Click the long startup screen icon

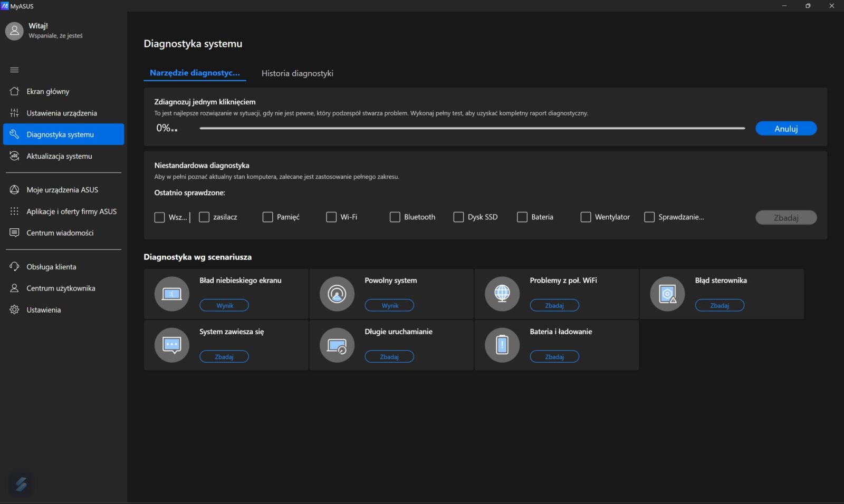337,345
